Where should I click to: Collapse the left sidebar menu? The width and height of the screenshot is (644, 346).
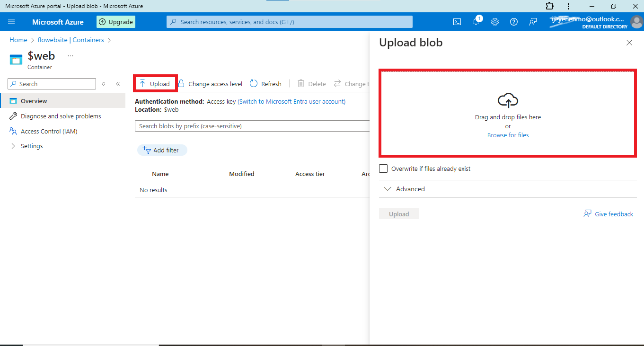[118, 84]
